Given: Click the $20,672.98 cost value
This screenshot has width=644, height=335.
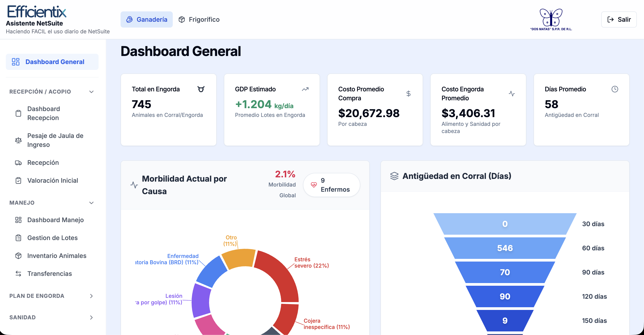Looking at the screenshot, I should [369, 113].
